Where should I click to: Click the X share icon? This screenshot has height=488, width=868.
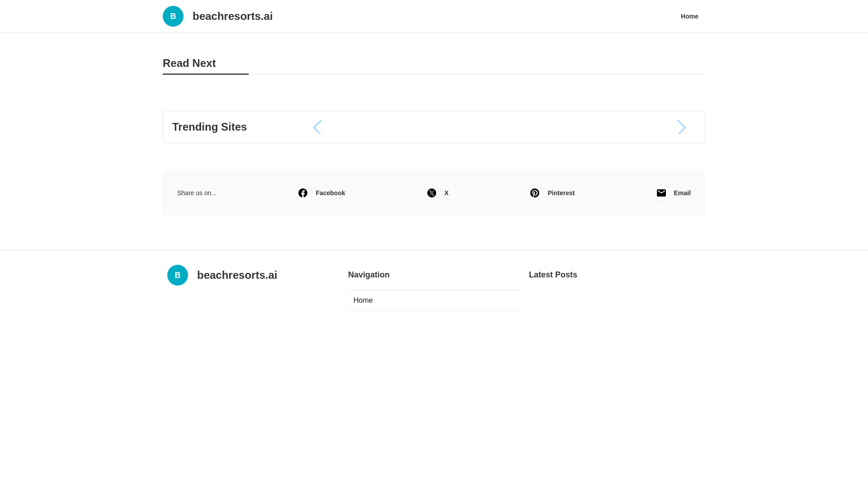pos(432,193)
